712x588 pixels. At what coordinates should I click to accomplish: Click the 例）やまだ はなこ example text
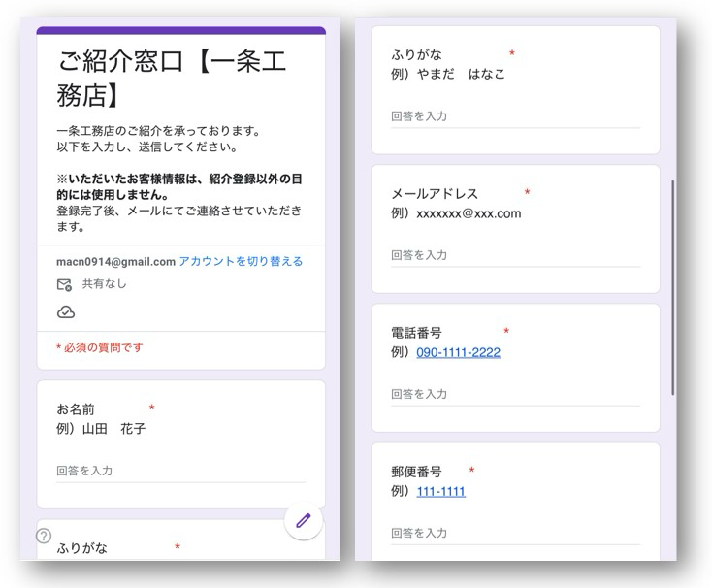448,74
